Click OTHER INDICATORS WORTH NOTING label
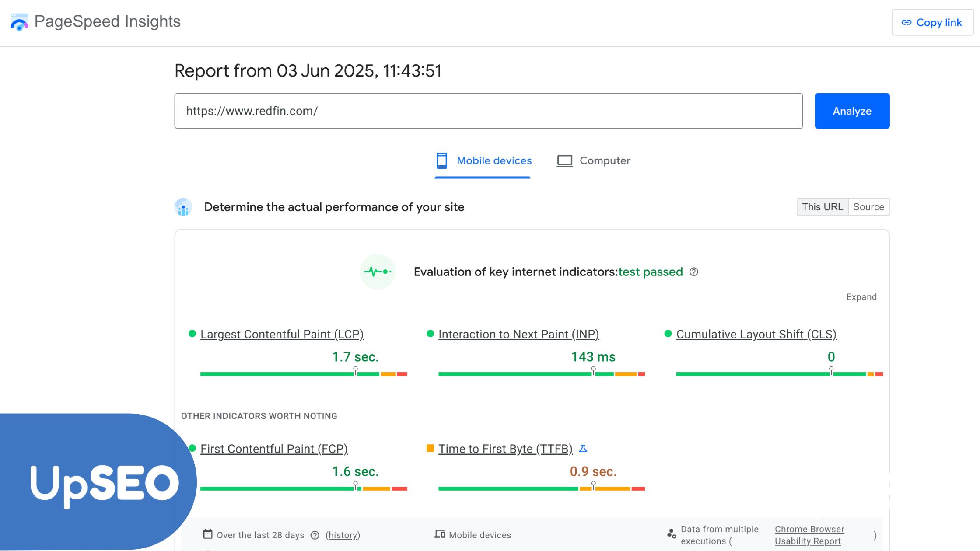Screen dimensions: 980x551 coord(259,416)
